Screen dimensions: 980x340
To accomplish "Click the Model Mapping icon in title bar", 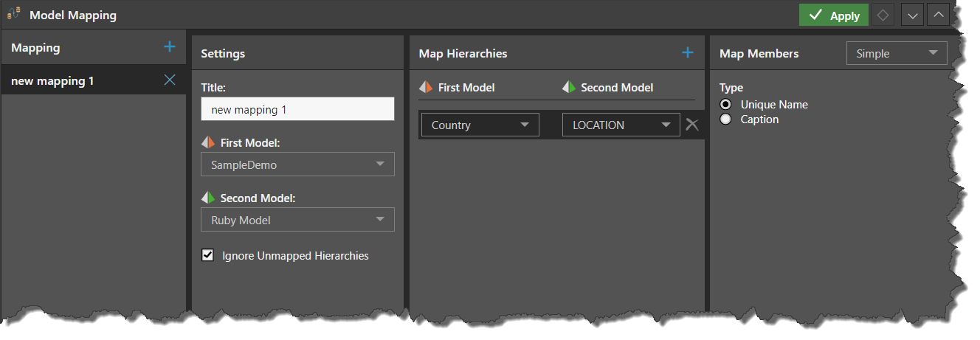I will pyautogui.click(x=14, y=14).
